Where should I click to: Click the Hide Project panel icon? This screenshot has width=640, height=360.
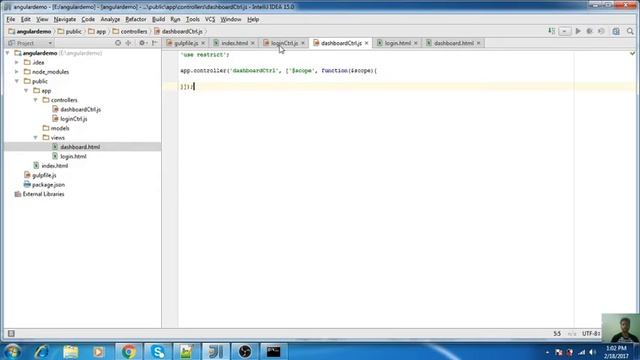(x=155, y=43)
